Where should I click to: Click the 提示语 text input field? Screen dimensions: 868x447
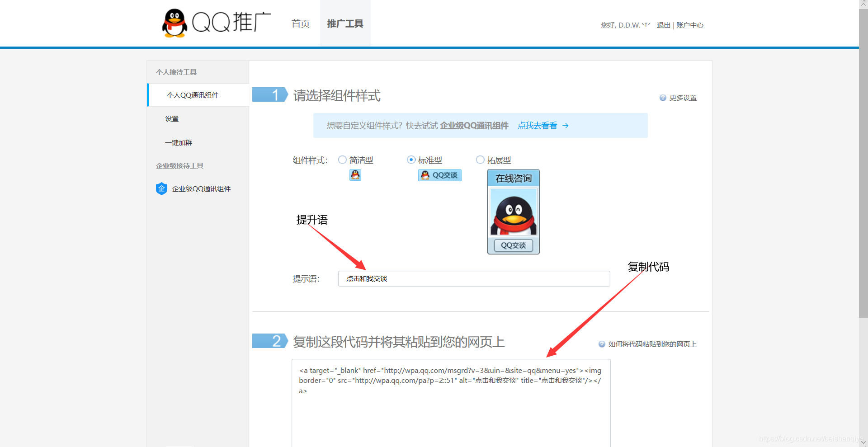[x=474, y=279]
